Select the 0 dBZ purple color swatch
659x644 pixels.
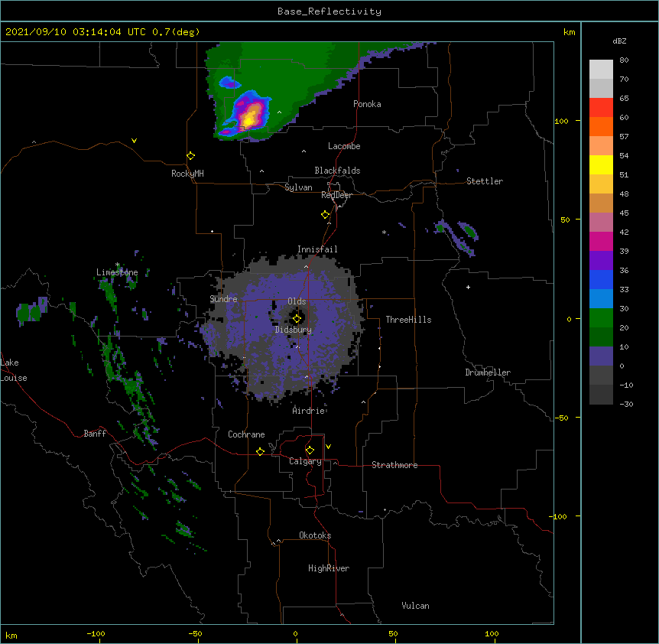point(601,356)
